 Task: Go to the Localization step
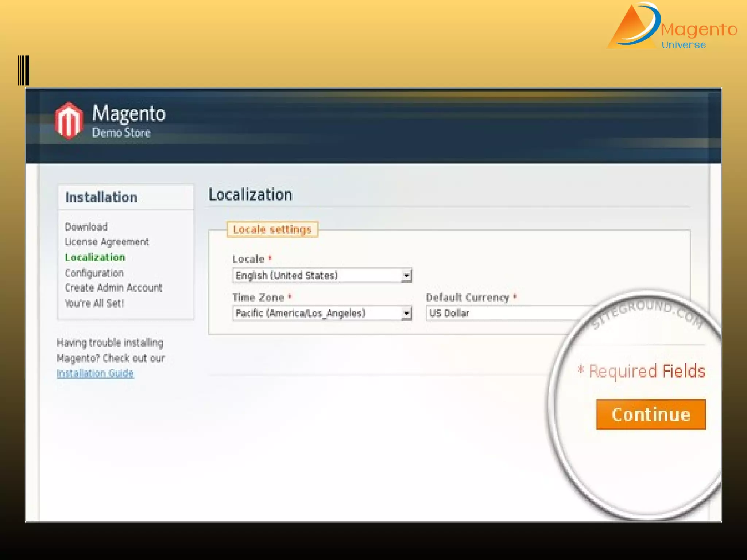[95, 257]
